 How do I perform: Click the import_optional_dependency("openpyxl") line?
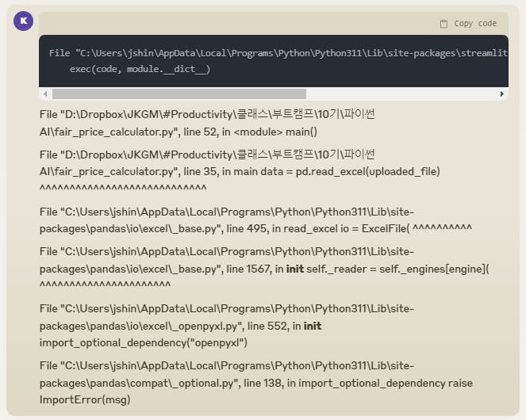(144, 343)
